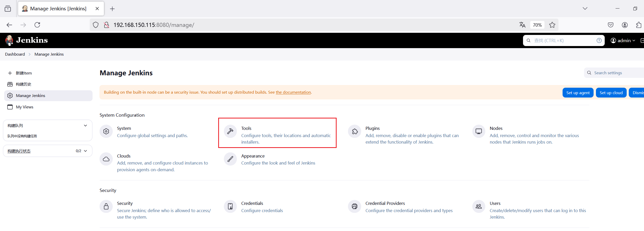
Task: Focus the 查找 search box in header
Action: point(564,41)
